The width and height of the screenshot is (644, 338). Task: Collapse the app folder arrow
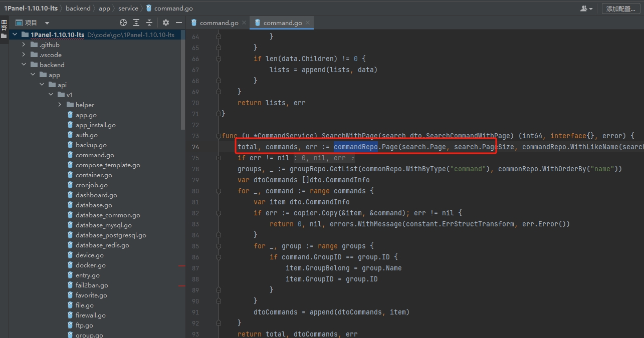(33, 75)
